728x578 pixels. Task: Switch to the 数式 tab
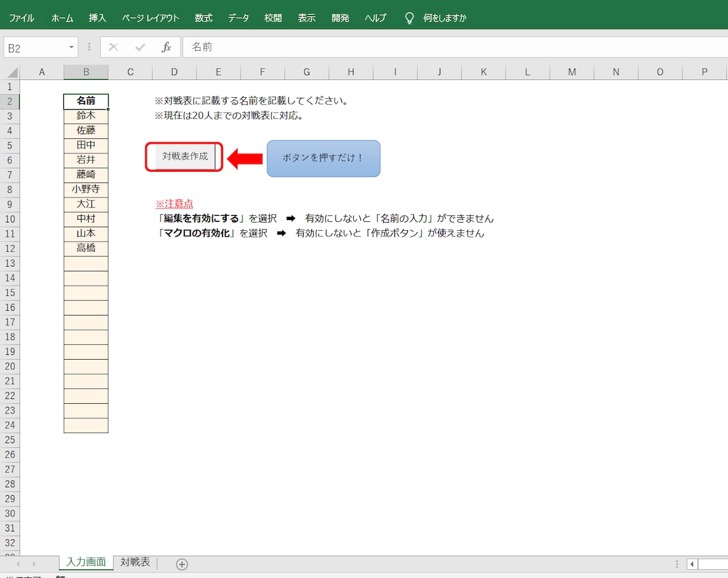[x=203, y=18]
